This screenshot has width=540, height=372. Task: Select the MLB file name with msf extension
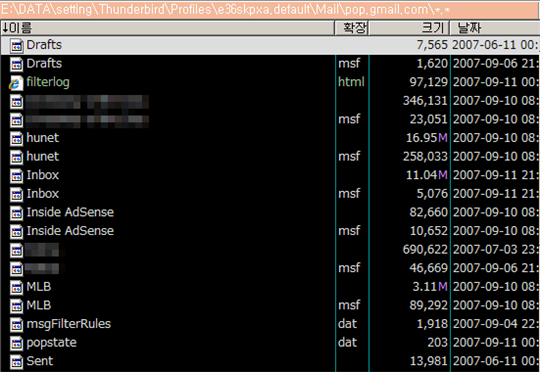coord(39,305)
